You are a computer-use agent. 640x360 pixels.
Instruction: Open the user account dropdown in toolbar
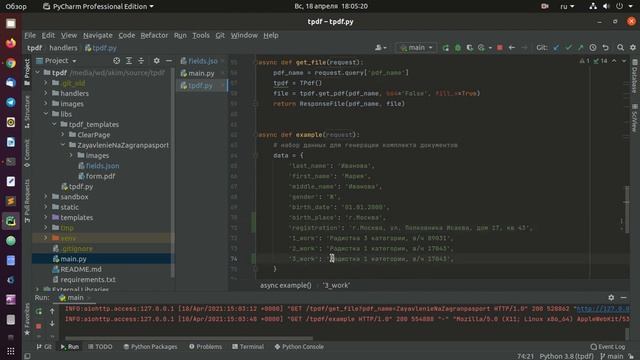tap(380, 48)
